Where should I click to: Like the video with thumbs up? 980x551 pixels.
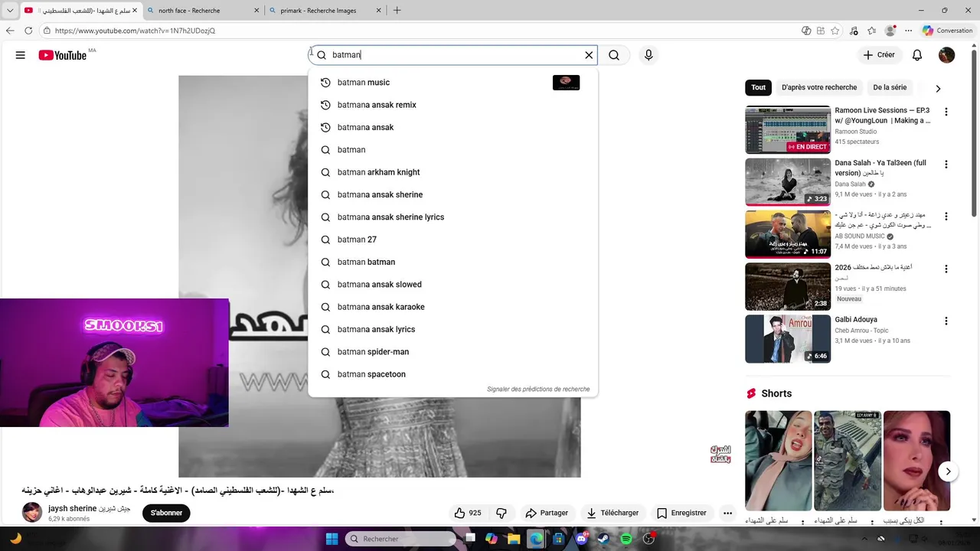pyautogui.click(x=468, y=513)
